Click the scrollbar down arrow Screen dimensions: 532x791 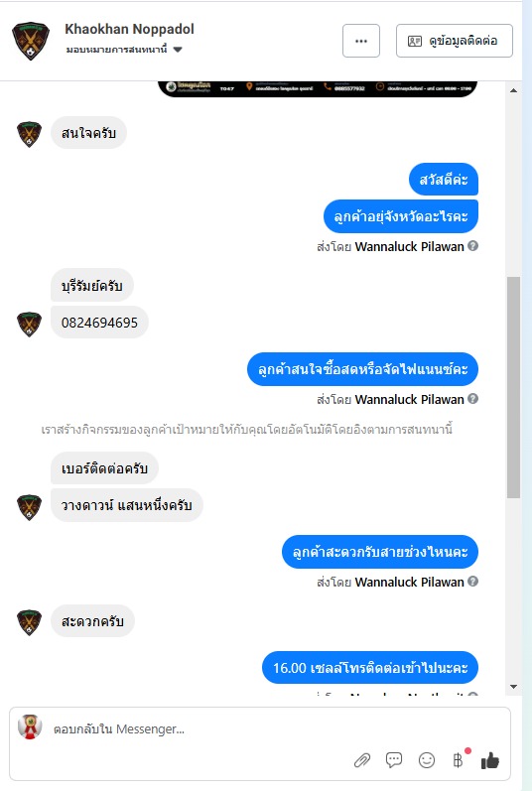click(513, 687)
